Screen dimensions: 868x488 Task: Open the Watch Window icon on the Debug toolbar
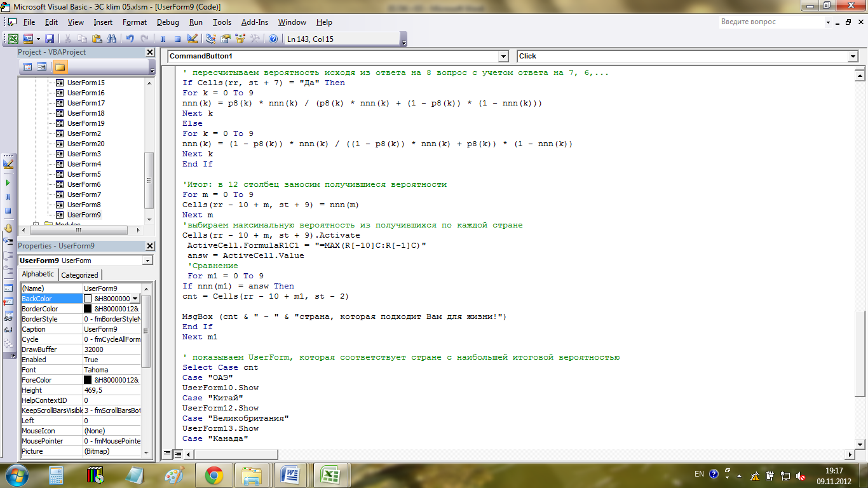(x=8, y=316)
